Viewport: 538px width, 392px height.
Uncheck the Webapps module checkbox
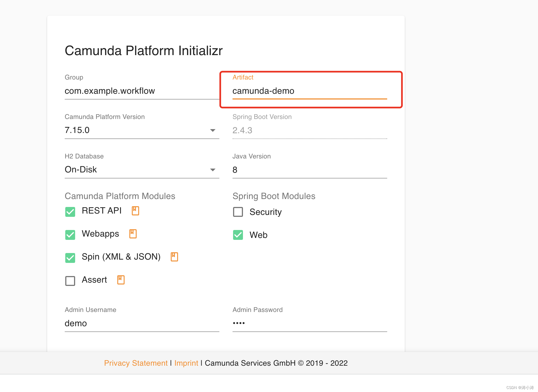pyautogui.click(x=70, y=235)
